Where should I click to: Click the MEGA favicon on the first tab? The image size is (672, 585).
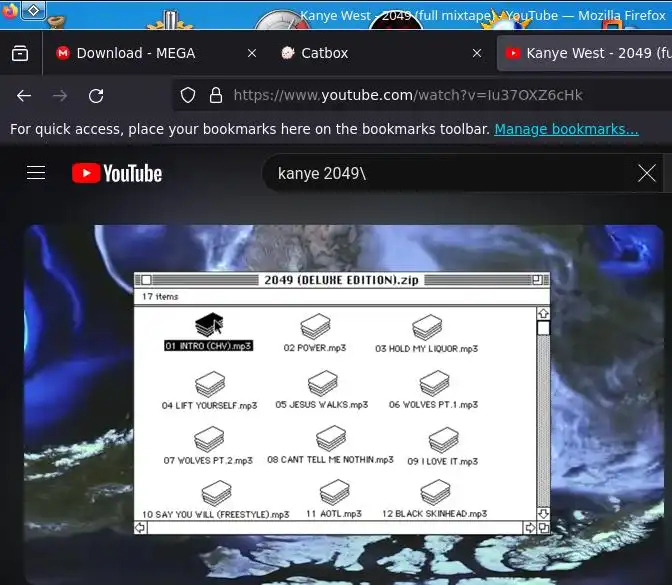coord(63,53)
